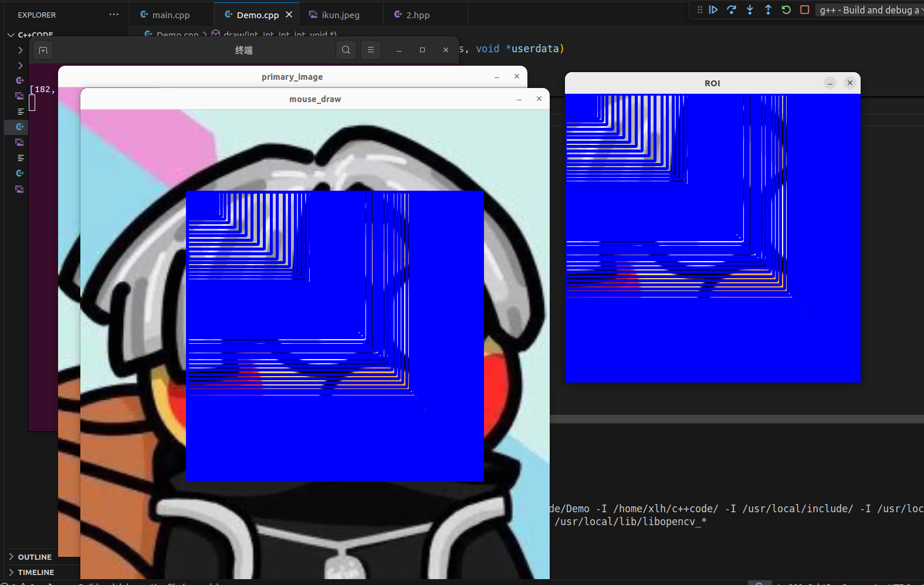Open the ikun.jpeg tab
924x585 pixels.
click(x=340, y=15)
